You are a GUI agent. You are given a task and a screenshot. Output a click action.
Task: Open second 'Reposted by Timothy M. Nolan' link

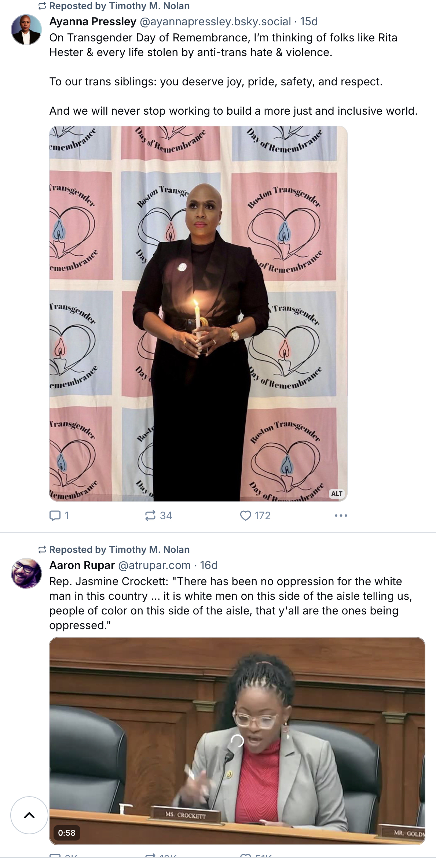119,550
